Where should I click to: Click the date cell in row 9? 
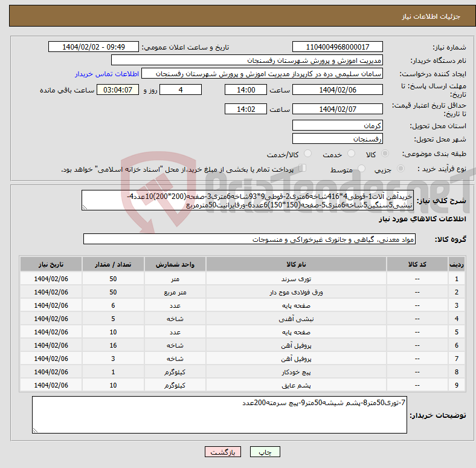pos(51,385)
